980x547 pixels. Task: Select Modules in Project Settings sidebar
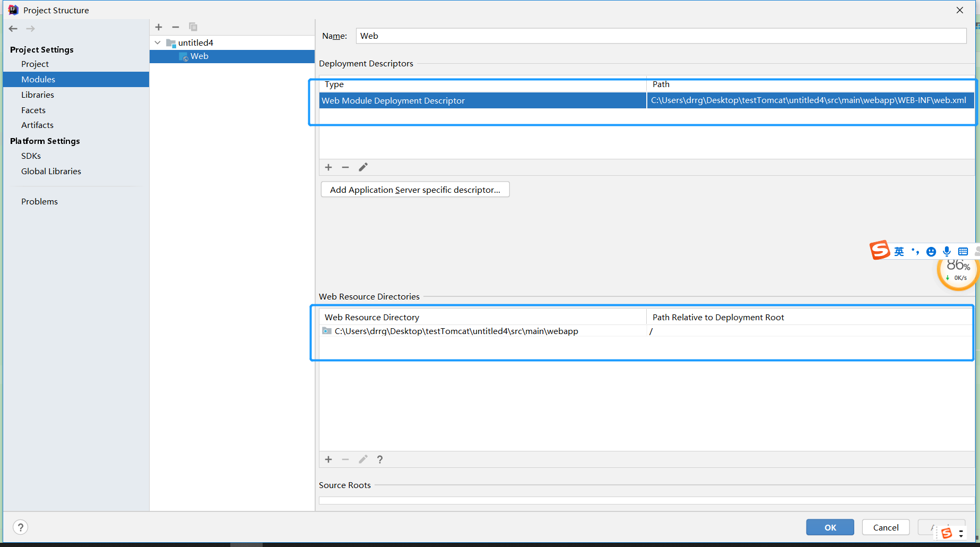38,79
